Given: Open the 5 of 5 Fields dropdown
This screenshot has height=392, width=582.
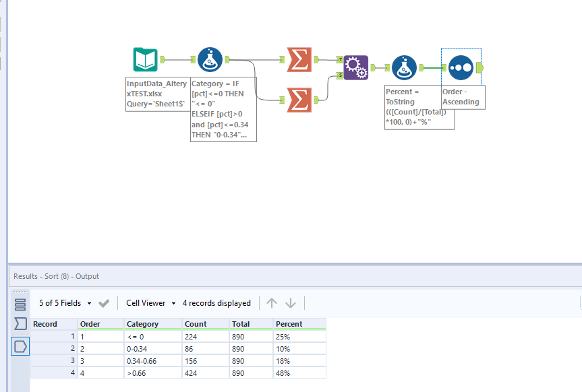Looking at the screenshot, I should tap(65, 303).
